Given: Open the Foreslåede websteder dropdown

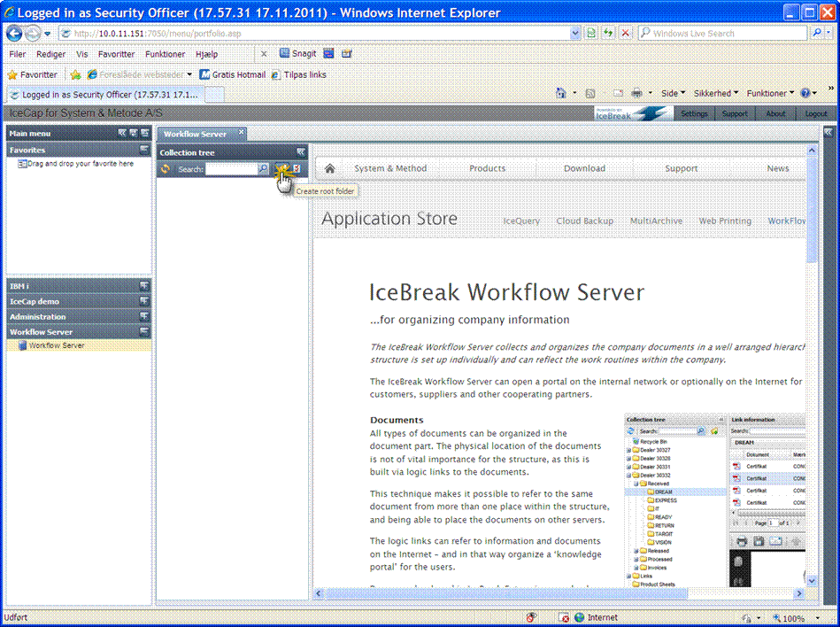Looking at the screenshot, I should pos(141,74).
